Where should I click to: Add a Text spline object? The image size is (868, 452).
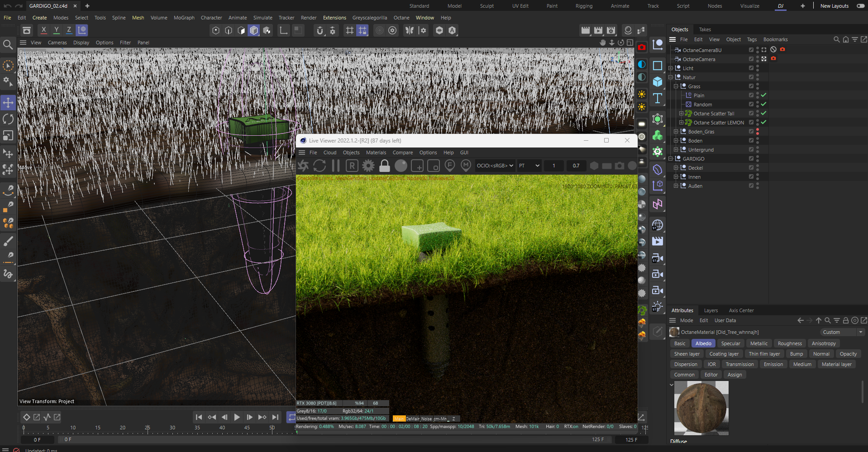click(x=658, y=98)
